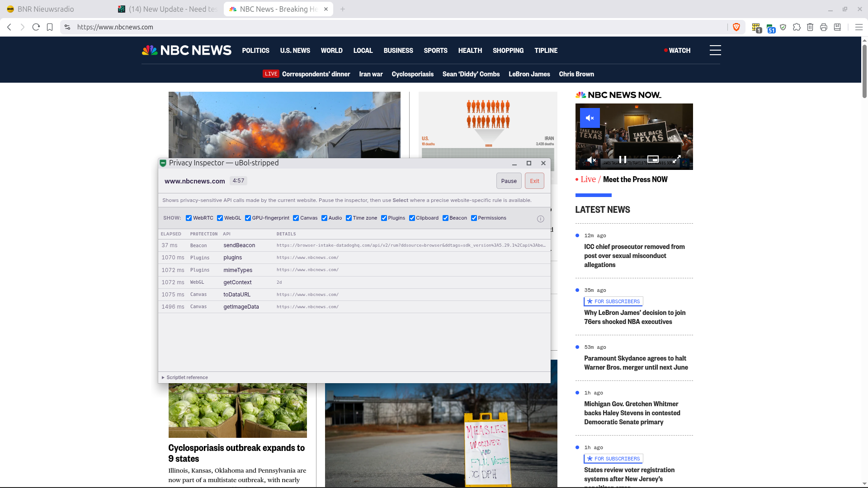868x488 pixels.
Task: Toggle the GPU-fingerprint checkbox
Action: (248, 218)
